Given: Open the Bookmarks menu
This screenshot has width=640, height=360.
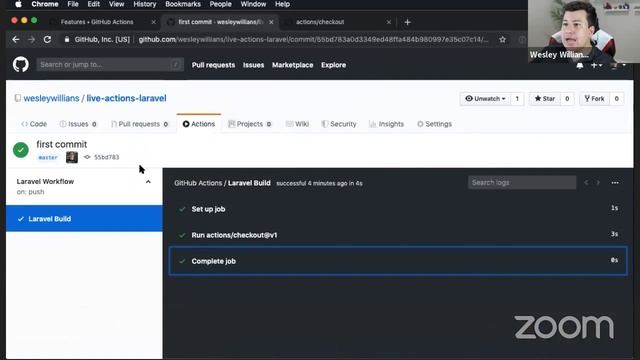Looking at the screenshot, I should [x=183, y=4].
